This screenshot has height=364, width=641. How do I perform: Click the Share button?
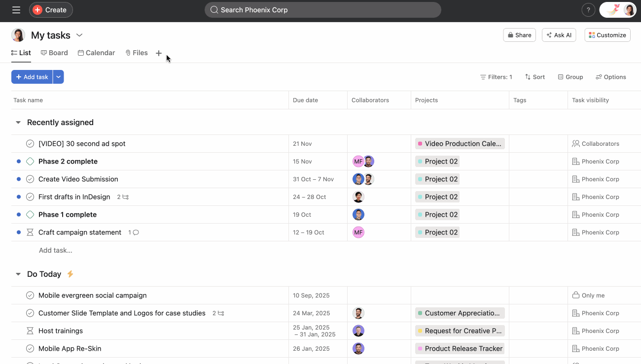tap(519, 35)
